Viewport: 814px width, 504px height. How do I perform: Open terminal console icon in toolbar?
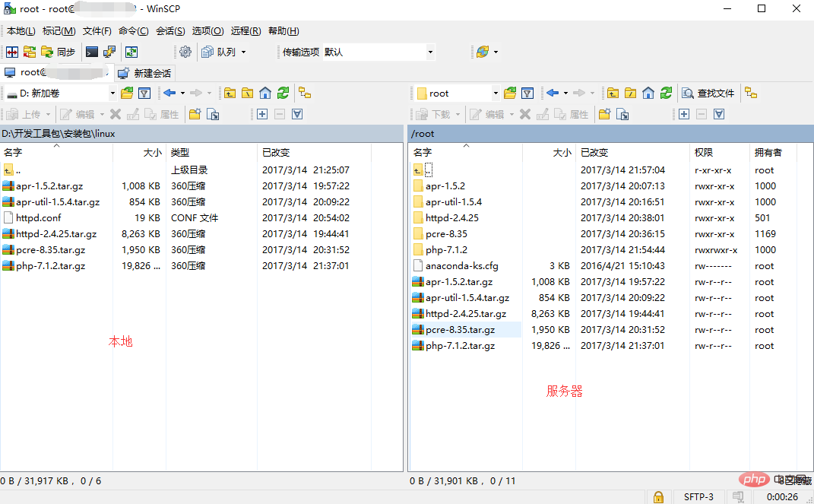tap(92, 52)
